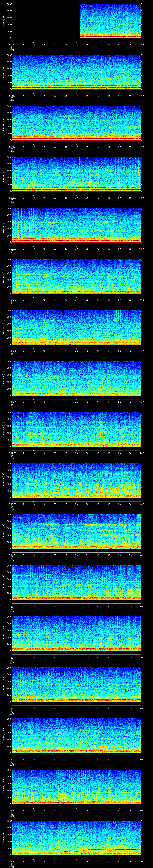Image resolution: width=153 pixels, height=868 pixels.
Task: Select the 12:00 end time label
Action: pyautogui.click(x=141, y=402)
